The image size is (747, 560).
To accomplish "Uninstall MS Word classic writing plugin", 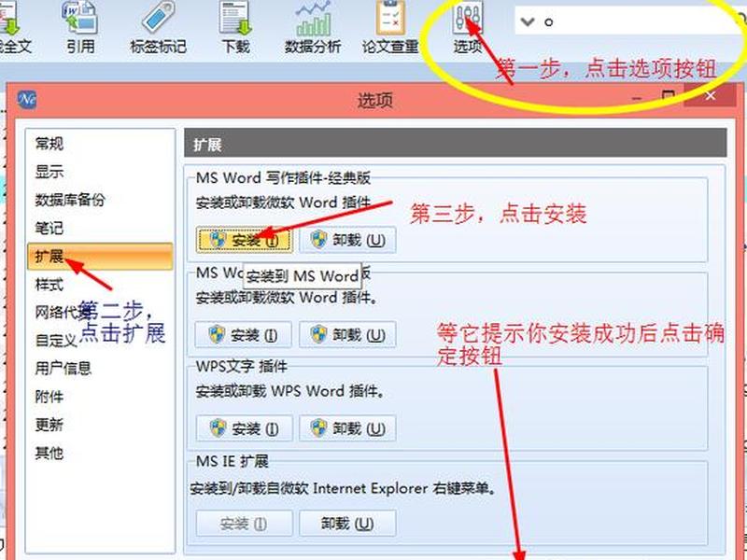I will pos(347,240).
